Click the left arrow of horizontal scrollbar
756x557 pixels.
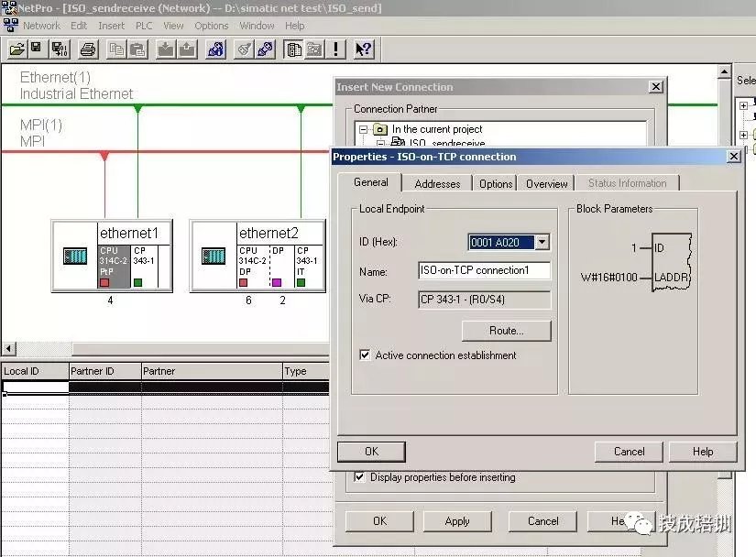pyautogui.click(x=8, y=349)
